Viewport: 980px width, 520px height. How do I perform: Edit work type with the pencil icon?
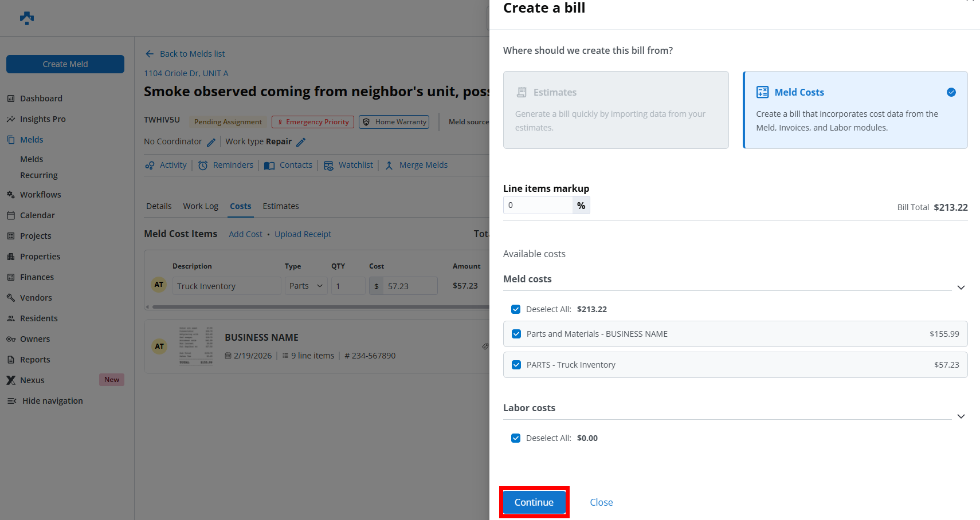pyautogui.click(x=301, y=142)
